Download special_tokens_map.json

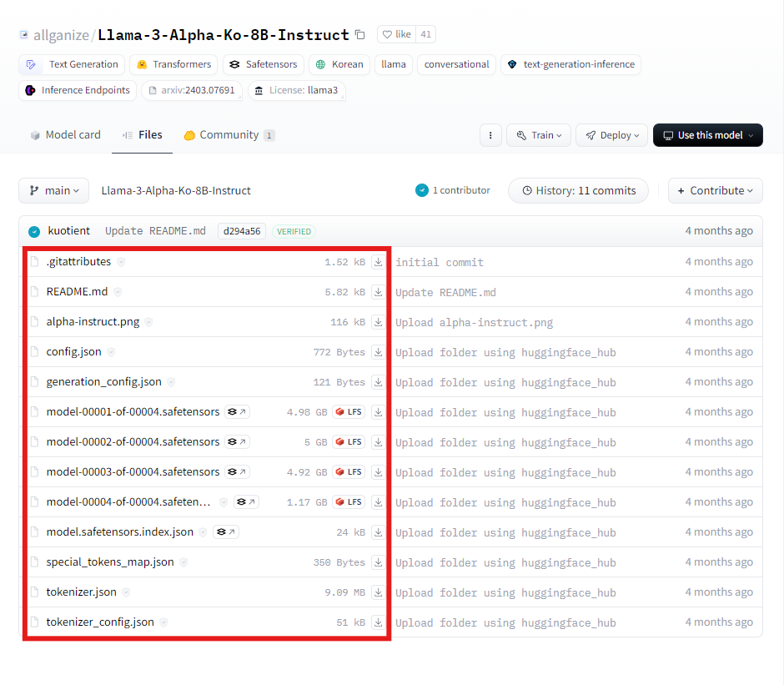(379, 562)
